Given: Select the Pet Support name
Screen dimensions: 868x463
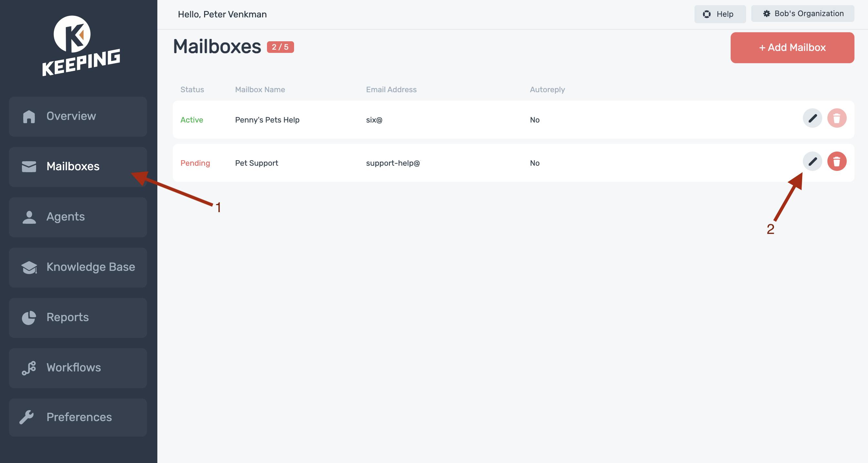Looking at the screenshot, I should [256, 163].
